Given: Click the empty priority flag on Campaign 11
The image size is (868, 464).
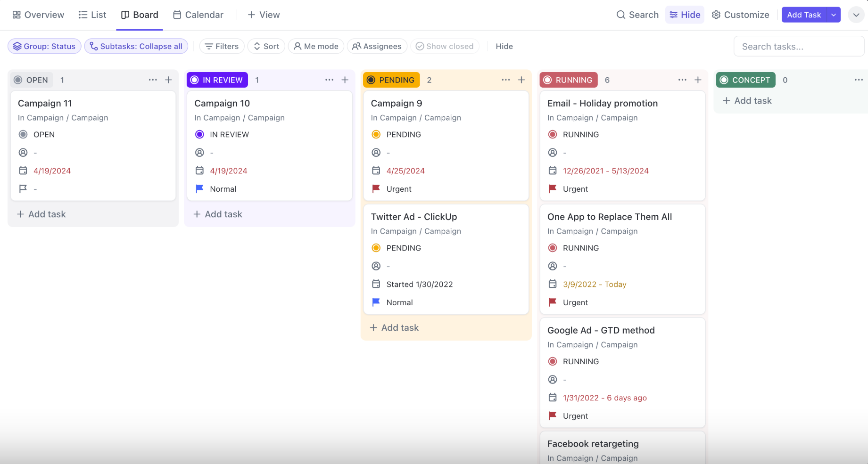Looking at the screenshot, I should [x=23, y=189].
